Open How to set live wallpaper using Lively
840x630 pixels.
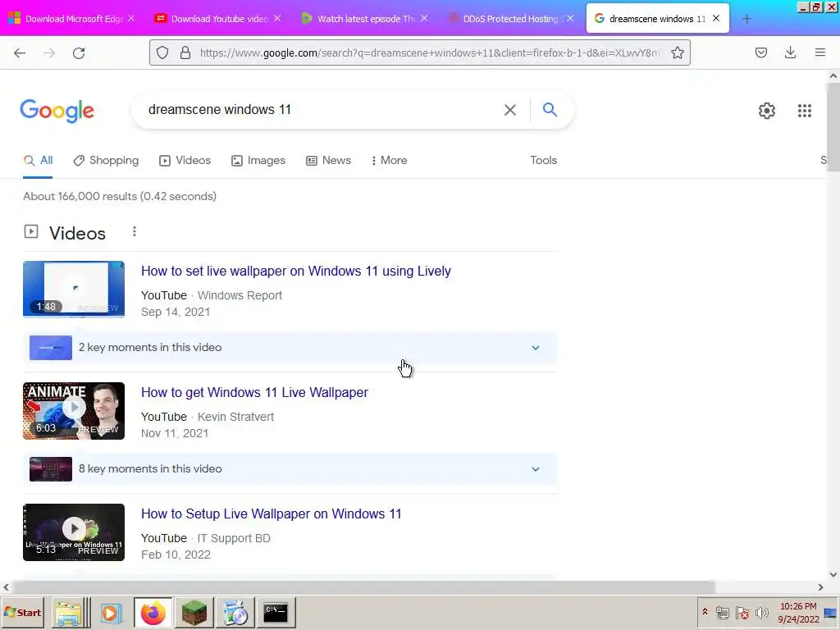[x=295, y=271]
